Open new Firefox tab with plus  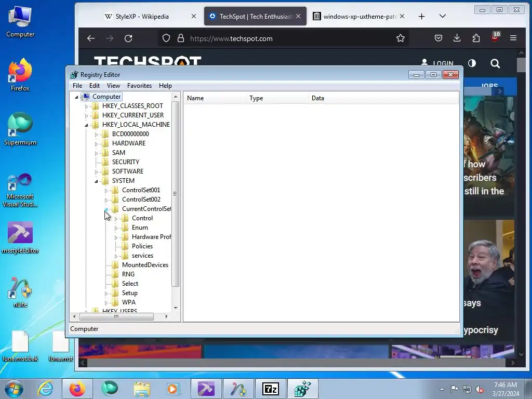point(421,16)
